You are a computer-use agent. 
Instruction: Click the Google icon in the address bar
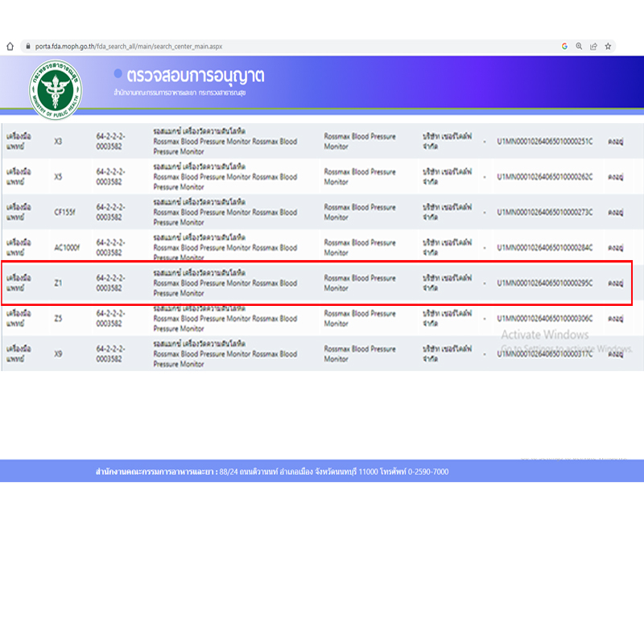click(x=564, y=47)
